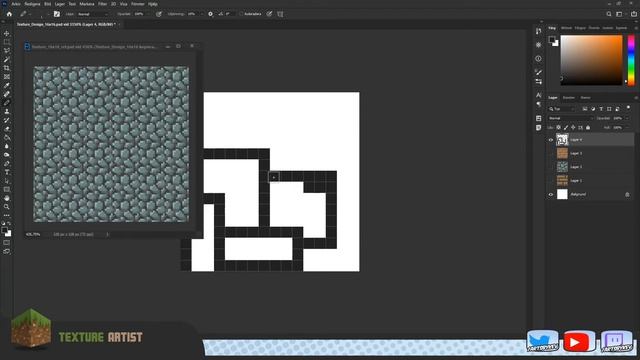Select the Rectangle shape tool
The height and width of the screenshot is (360, 640).
click(7, 189)
